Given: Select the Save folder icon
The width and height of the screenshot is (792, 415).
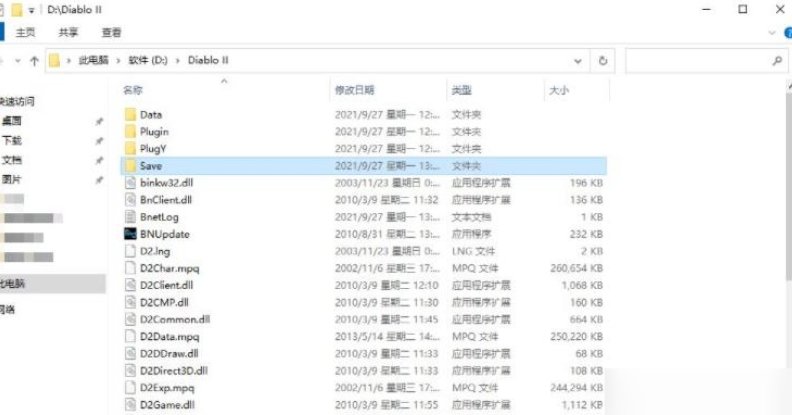Looking at the screenshot, I should [x=130, y=166].
